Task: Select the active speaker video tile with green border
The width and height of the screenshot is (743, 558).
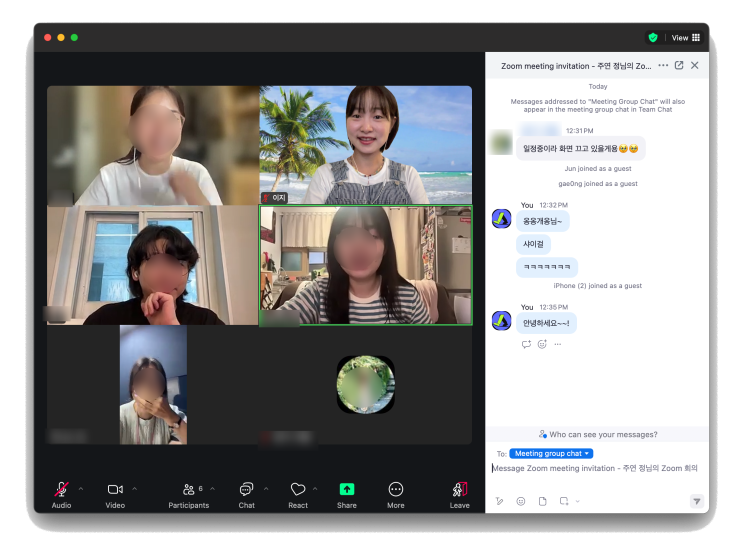Action: coord(366,265)
